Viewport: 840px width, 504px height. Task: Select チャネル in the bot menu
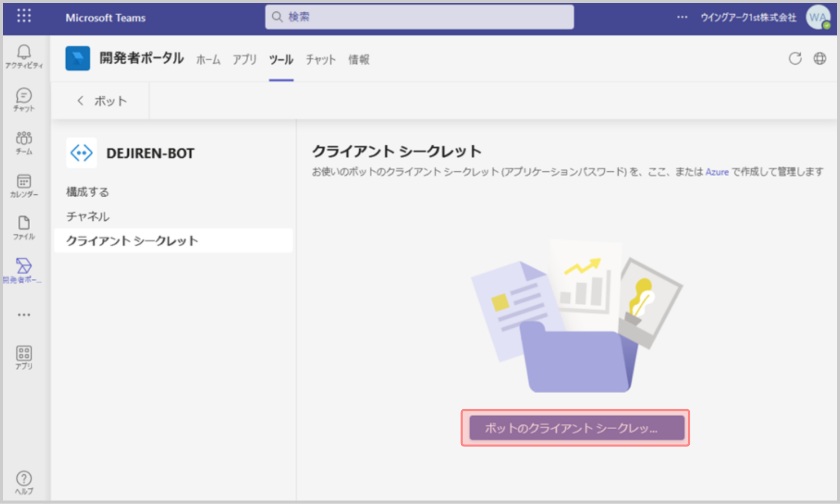(88, 216)
